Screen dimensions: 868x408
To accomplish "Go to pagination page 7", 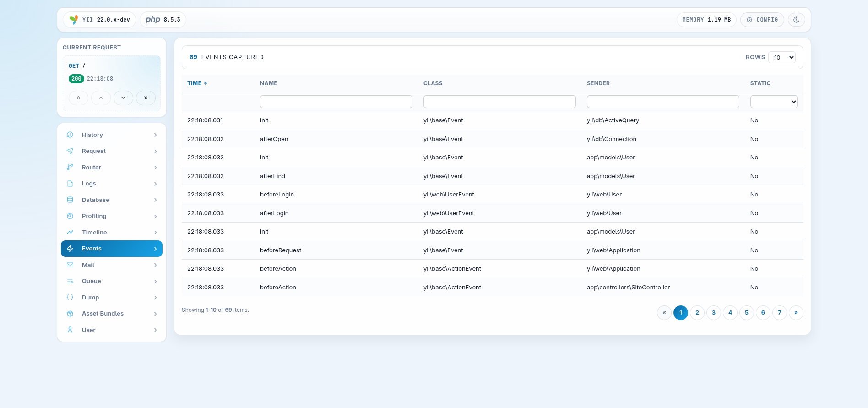I will coord(780,313).
